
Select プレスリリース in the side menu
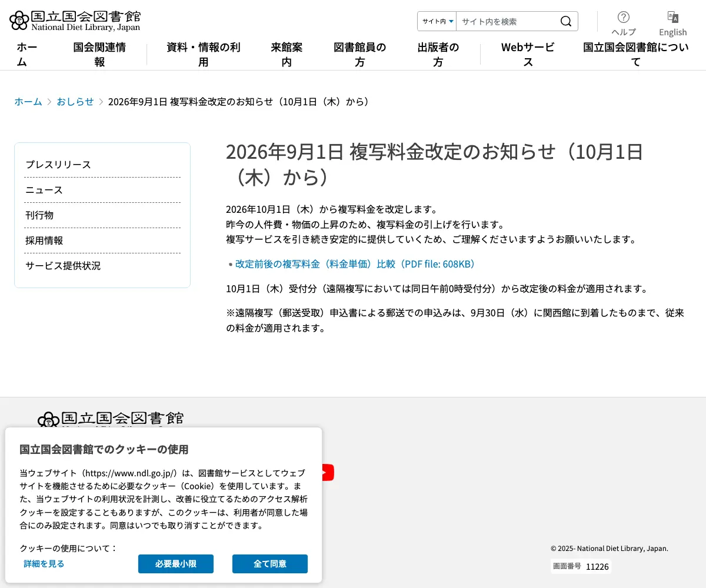(103, 165)
